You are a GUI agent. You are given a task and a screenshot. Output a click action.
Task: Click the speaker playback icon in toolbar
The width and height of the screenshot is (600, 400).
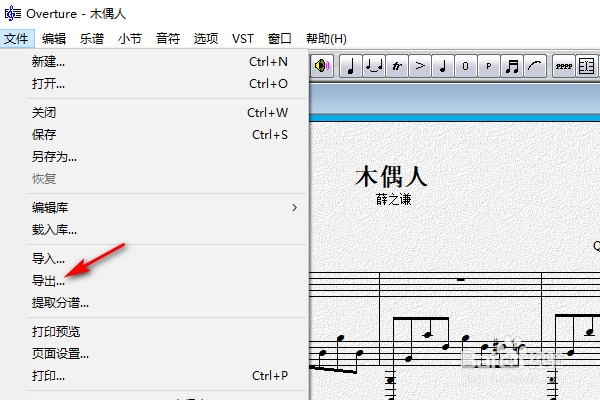(322, 66)
